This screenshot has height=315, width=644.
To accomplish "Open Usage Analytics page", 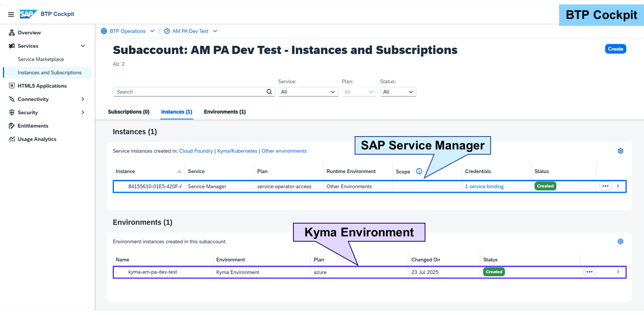I will pyautogui.click(x=37, y=139).
